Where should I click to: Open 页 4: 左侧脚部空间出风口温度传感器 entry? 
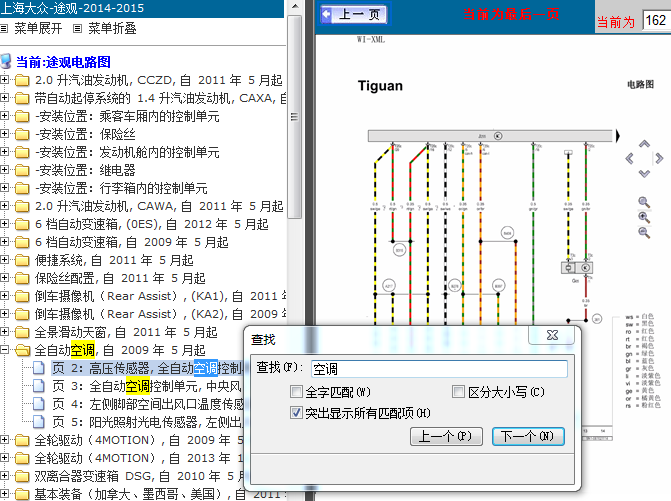pyautogui.click(x=148, y=404)
